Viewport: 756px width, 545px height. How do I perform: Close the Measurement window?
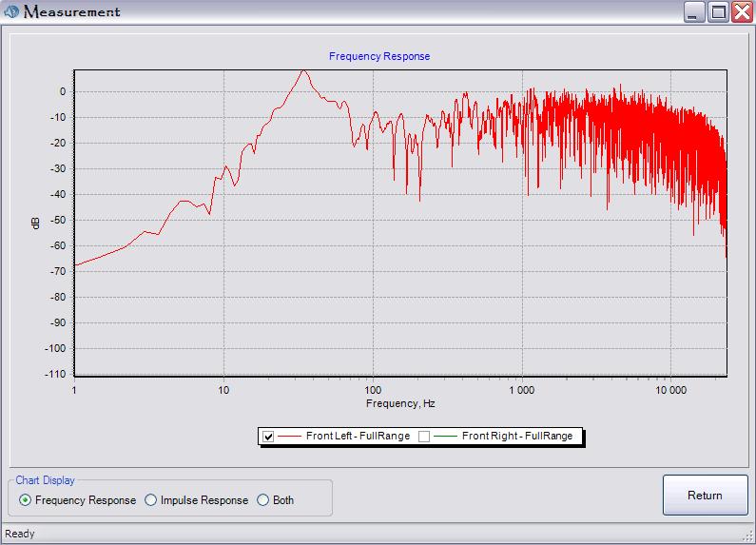(743, 12)
